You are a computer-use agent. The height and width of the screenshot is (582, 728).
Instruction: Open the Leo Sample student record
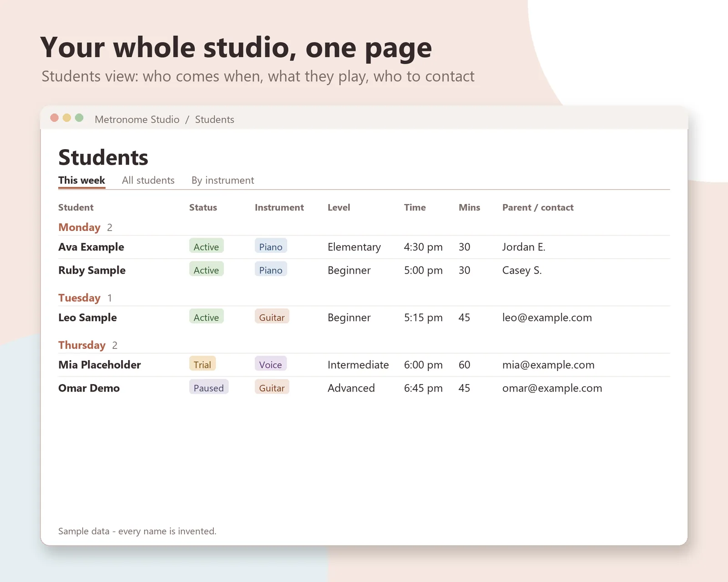coord(87,317)
